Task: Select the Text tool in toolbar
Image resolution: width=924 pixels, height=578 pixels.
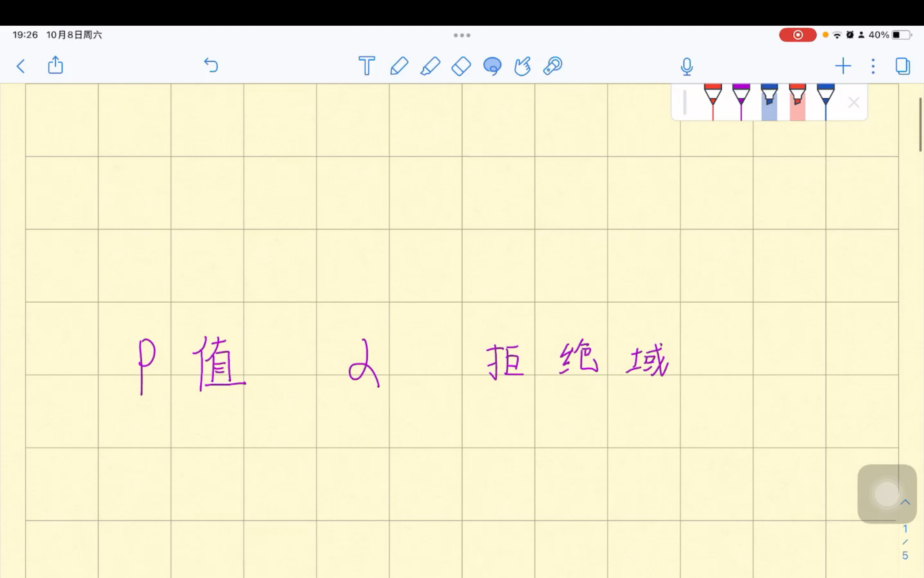Action: [x=367, y=65]
